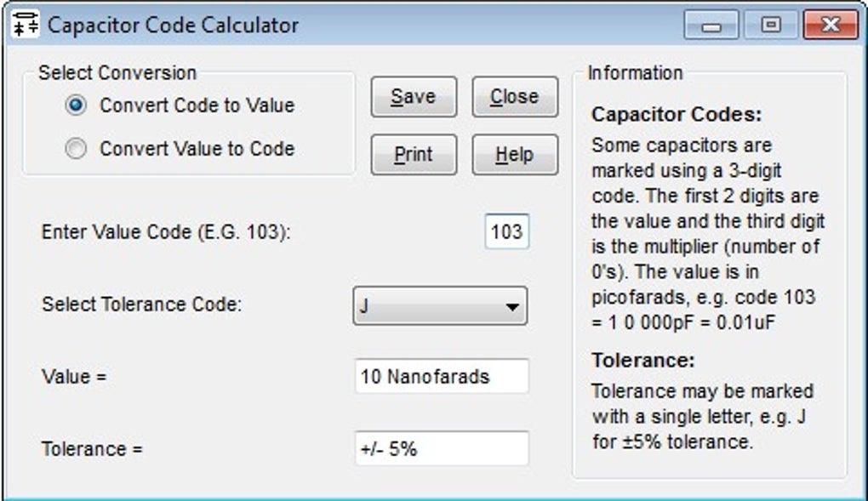
Task: Open the Select Tolerance Code dropdown
Action: [440, 305]
